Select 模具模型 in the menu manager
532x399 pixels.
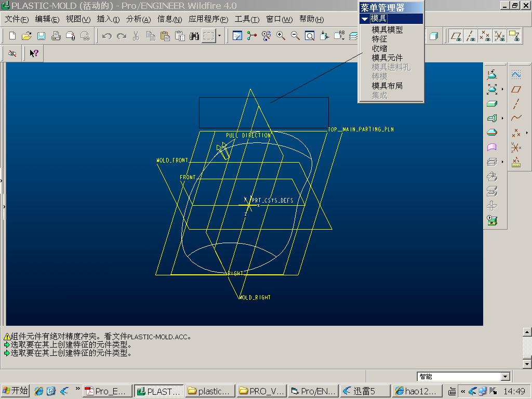click(x=387, y=30)
